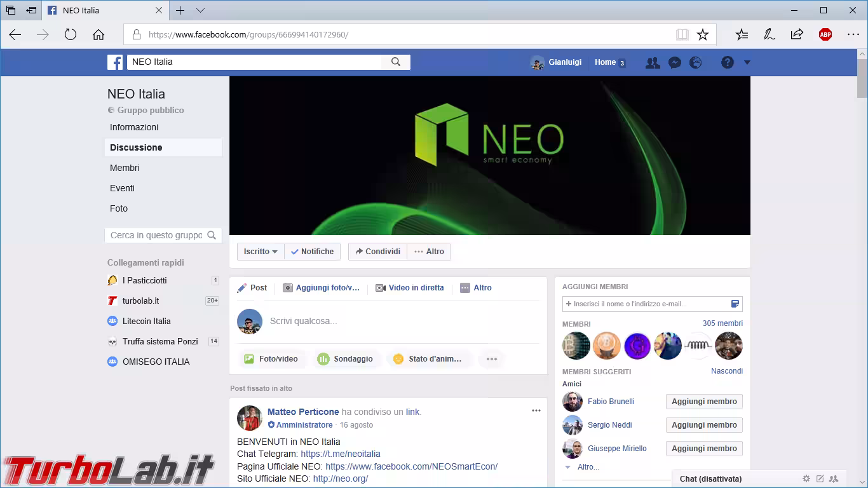Screen dimensions: 868x488
Task: Open account menu arrow in blue header
Action: point(747,62)
